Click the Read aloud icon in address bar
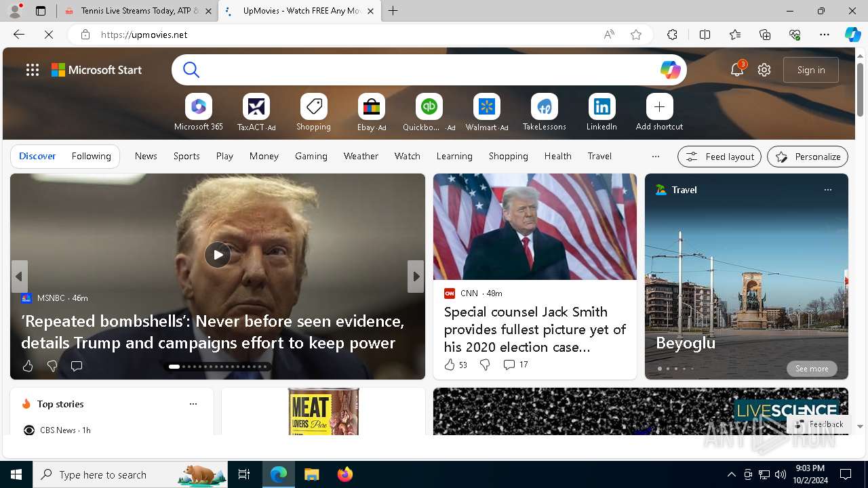The width and height of the screenshot is (868, 488). tap(609, 35)
